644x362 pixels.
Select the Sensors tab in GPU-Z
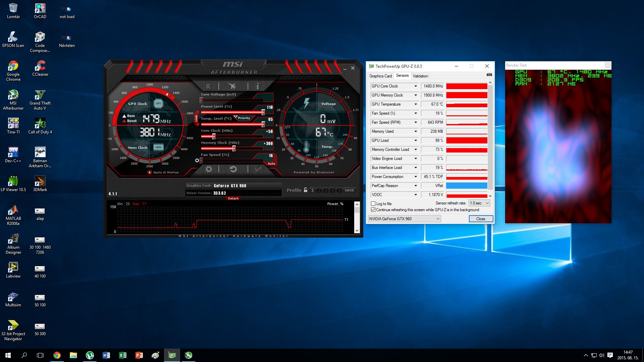point(402,75)
